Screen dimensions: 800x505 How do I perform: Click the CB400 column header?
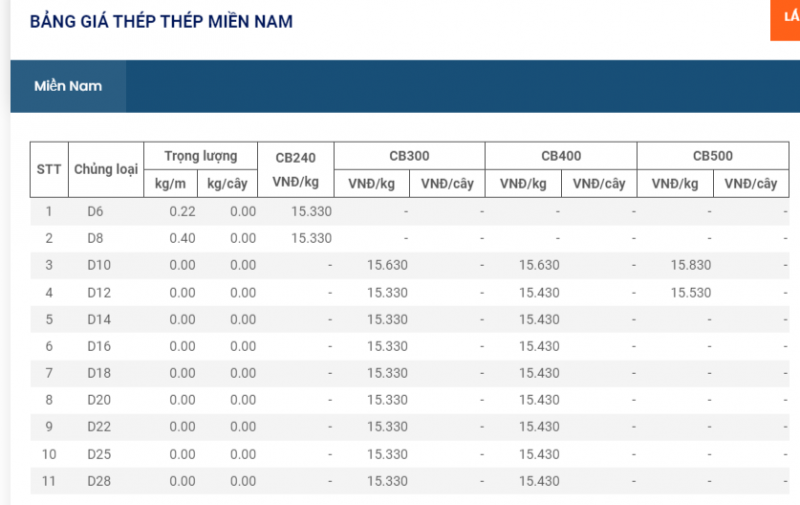pyautogui.click(x=561, y=156)
